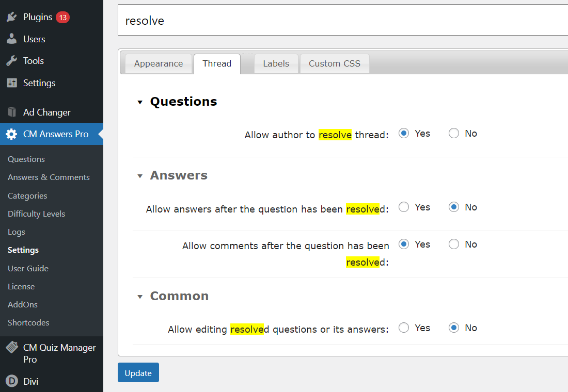
Task: Disable editing resolved questions with No
Action: (x=453, y=328)
